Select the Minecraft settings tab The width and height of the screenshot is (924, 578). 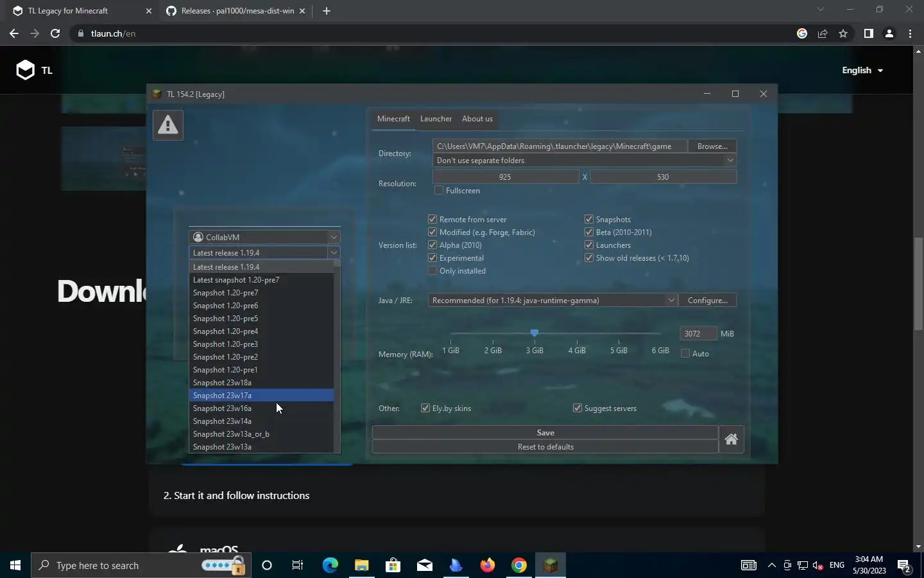tap(393, 119)
